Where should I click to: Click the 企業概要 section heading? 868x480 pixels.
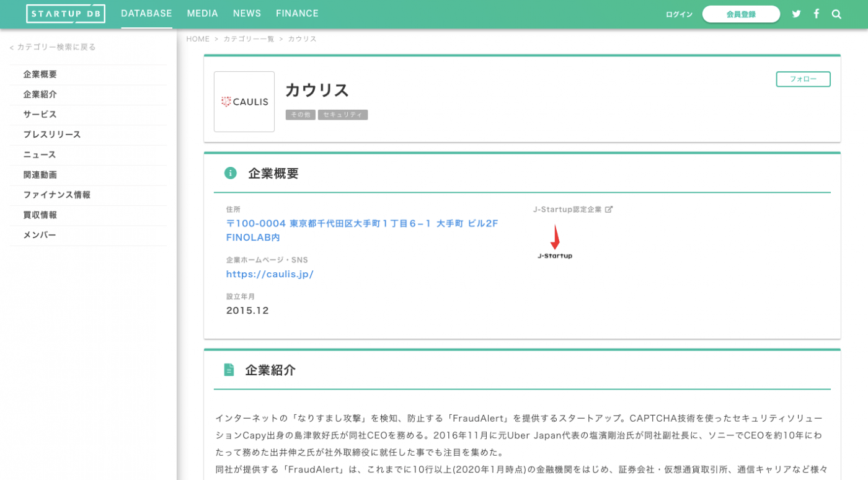273,174
